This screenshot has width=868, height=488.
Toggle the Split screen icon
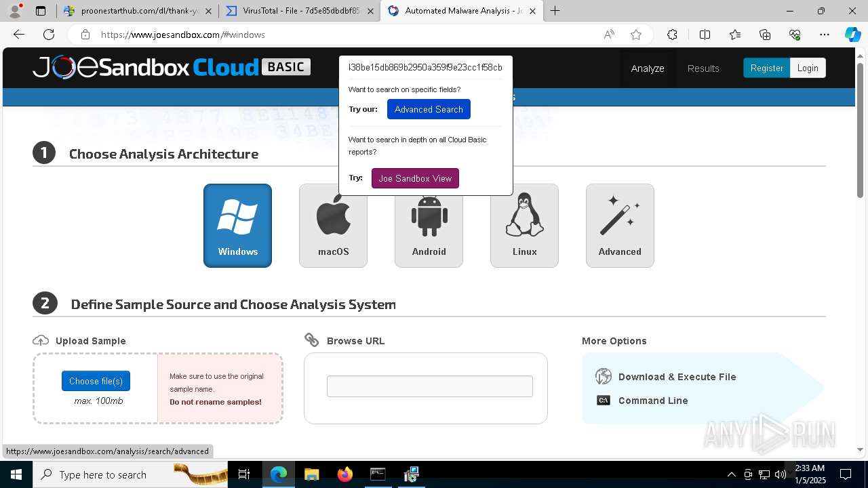(705, 35)
